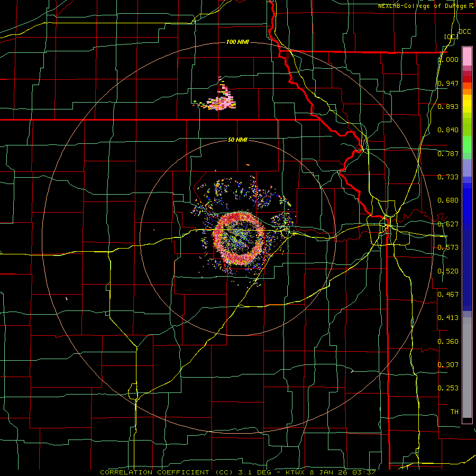Click the TH threshold label on legend
Image resolution: width=476 pixels, height=476 pixels.
tap(454, 412)
